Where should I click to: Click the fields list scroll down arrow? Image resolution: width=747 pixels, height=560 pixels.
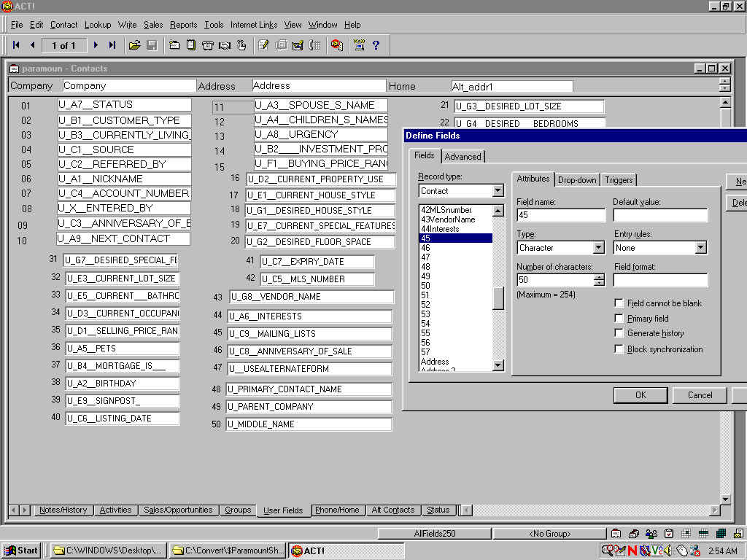pos(498,365)
